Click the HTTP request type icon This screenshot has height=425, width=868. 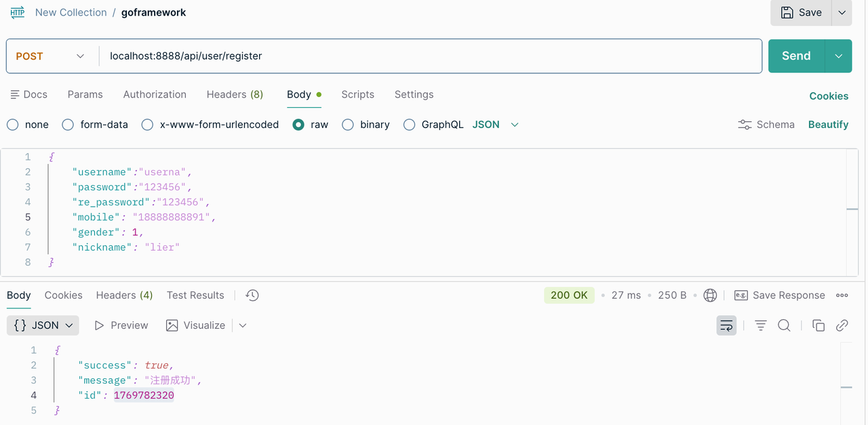[x=18, y=12]
